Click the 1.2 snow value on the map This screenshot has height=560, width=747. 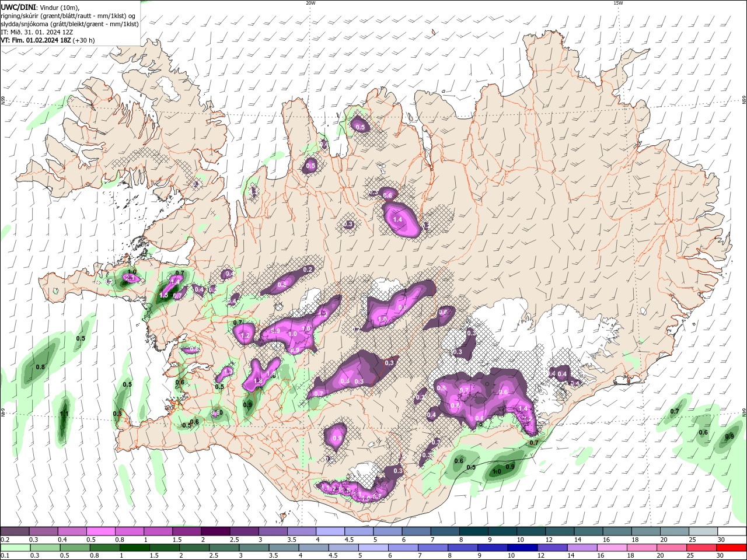tap(246, 336)
